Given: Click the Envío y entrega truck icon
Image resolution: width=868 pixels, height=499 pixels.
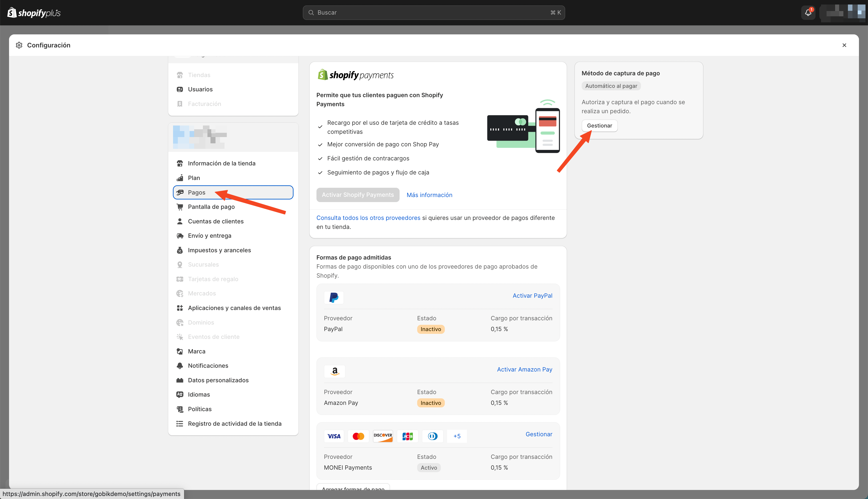Looking at the screenshot, I should (x=180, y=236).
